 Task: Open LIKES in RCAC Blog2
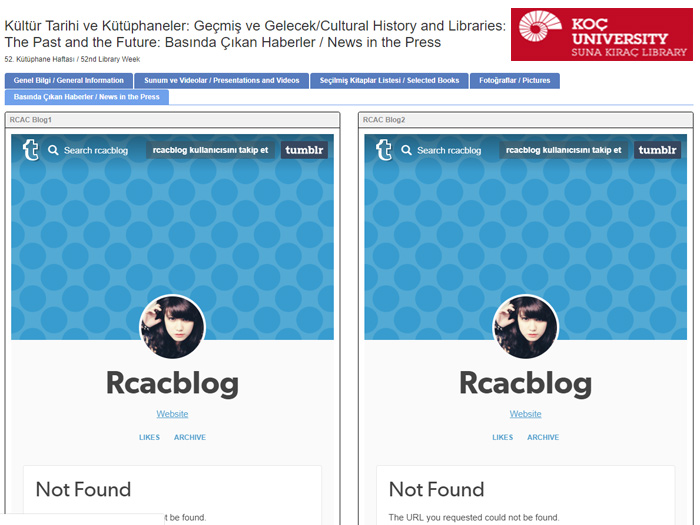tap(502, 438)
